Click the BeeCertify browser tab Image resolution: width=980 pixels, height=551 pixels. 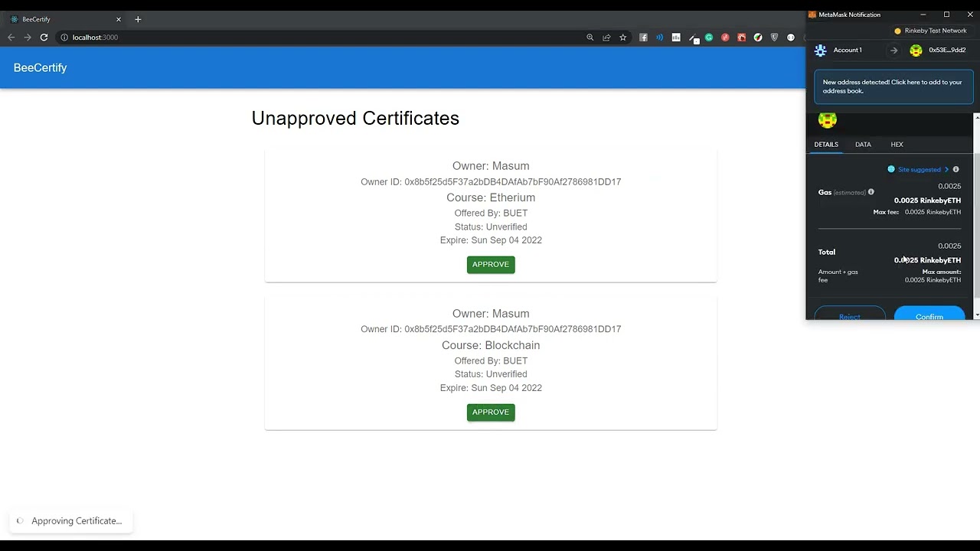[x=65, y=19]
